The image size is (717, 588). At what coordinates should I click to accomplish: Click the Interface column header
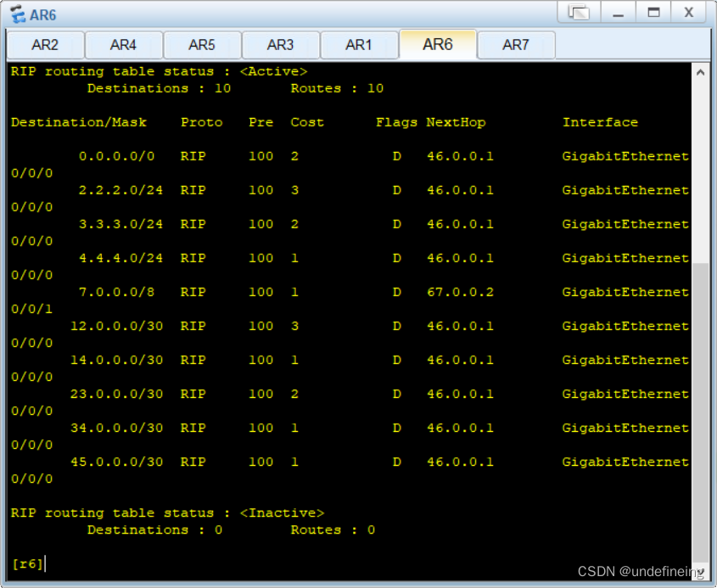[x=600, y=122]
